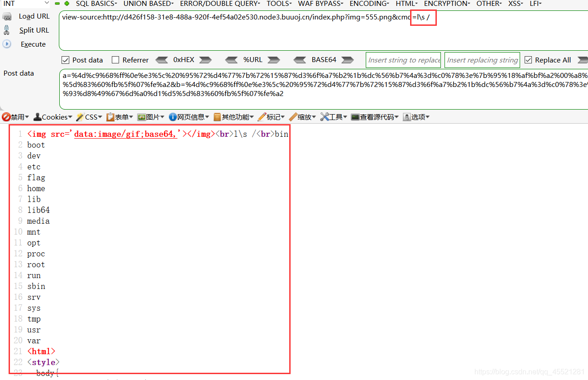Click the 查看源代码 view source icon
The image size is (588, 380).
pos(355,117)
